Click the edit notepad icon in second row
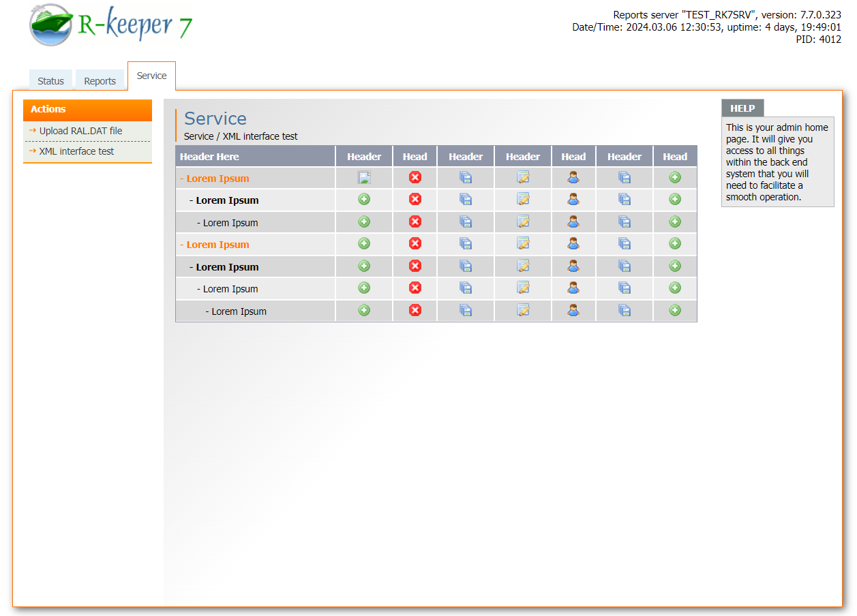The image size is (857, 616). tap(523, 200)
